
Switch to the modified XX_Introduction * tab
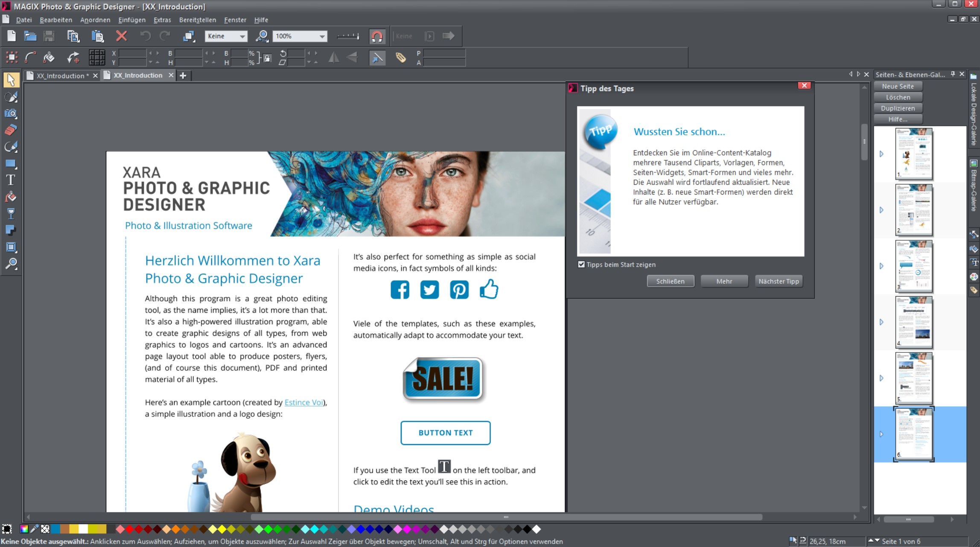click(x=62, y=76)
